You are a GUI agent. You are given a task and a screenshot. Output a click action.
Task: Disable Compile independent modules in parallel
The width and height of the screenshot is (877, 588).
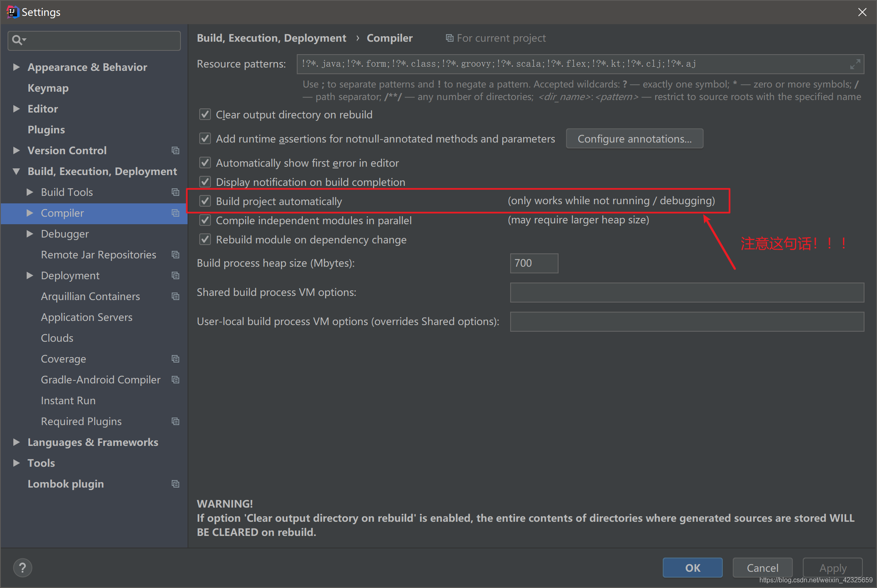205,220
